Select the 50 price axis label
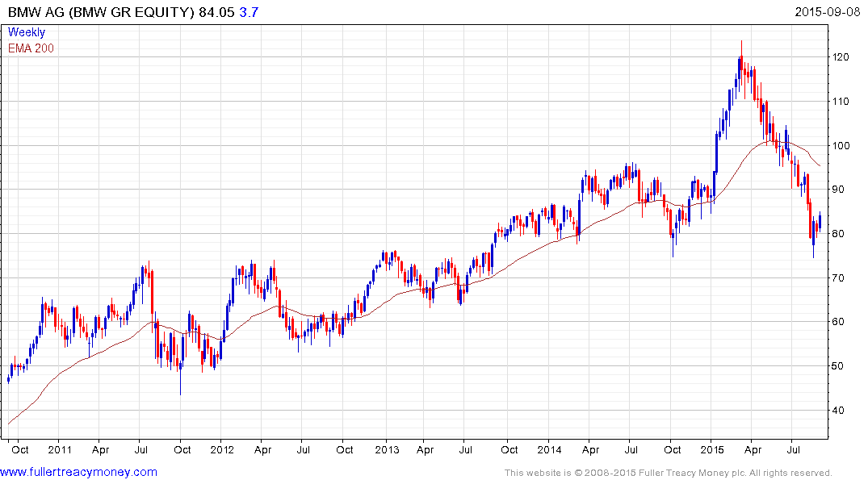The image size is (868, 484). click(x=838, y=365)
